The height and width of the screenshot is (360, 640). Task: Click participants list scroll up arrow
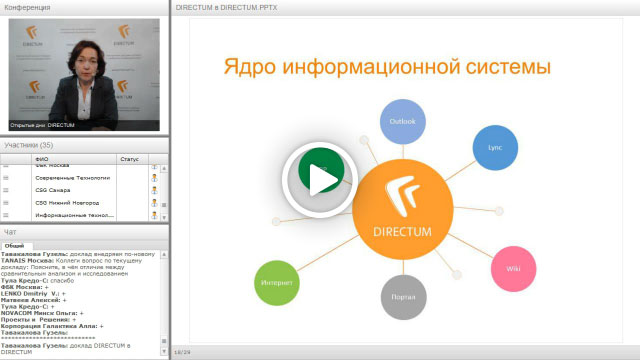point(164,168)
